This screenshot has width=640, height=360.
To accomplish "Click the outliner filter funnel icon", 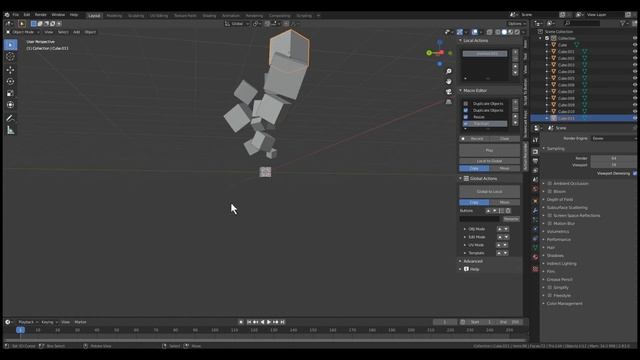I will pos(622,23).
